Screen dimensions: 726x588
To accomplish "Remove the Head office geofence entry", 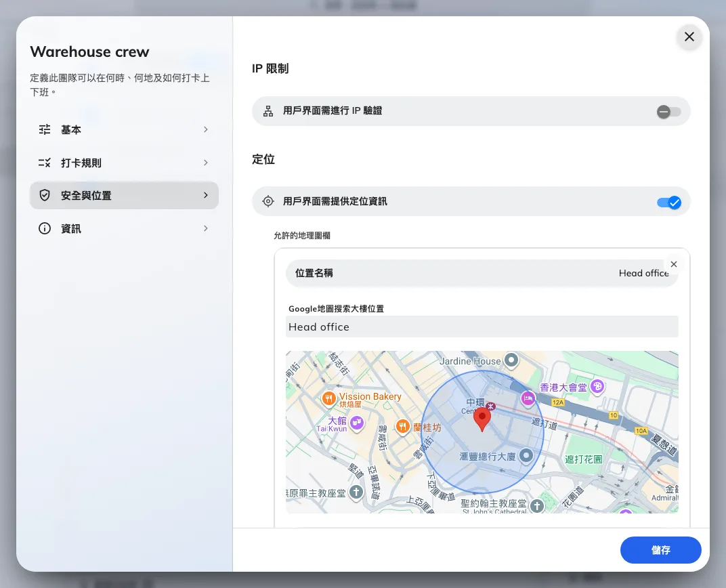I will pyautogui.click(x=674, y=264).
